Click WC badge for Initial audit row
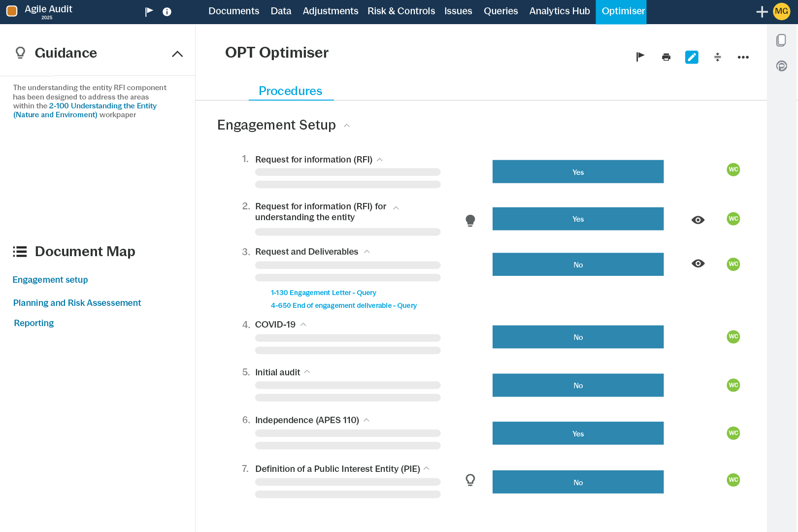 click(733, 385)
